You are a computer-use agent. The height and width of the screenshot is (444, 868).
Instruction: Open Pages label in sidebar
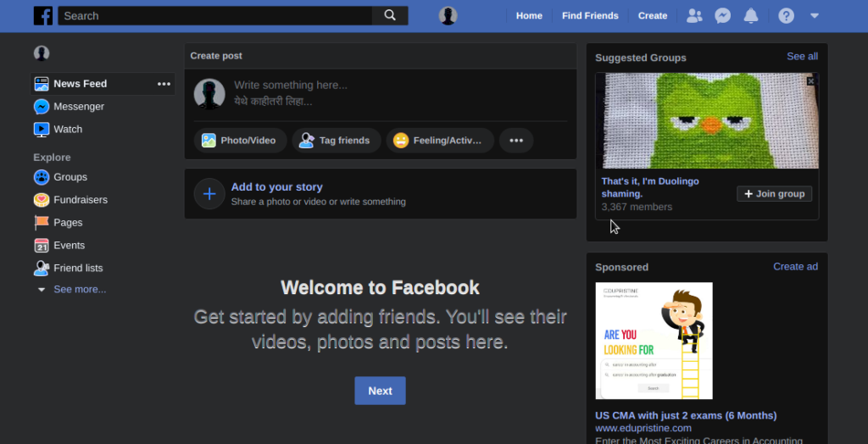[68, 223]
